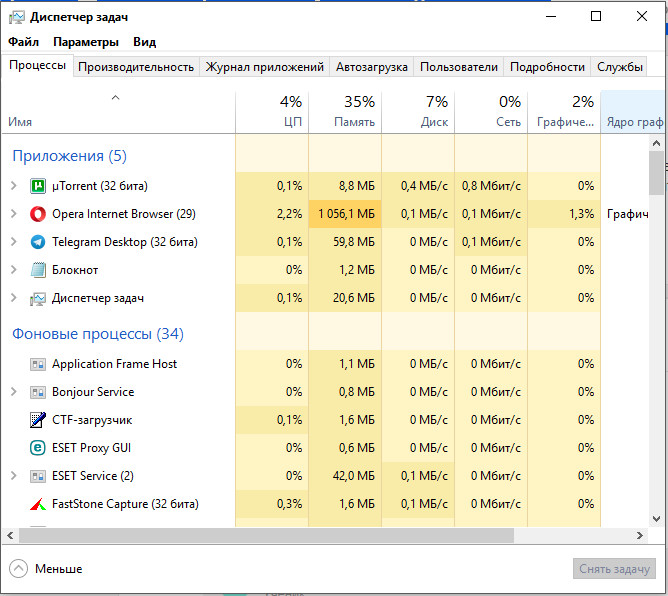
Task: Sort by the Диск column header
Action: click(x=418, y=112)
